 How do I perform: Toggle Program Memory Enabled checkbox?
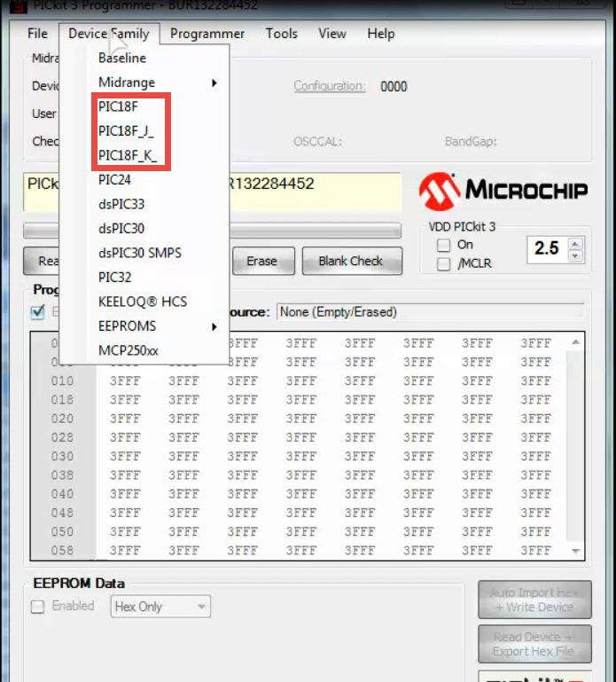(x=38, y=312)
